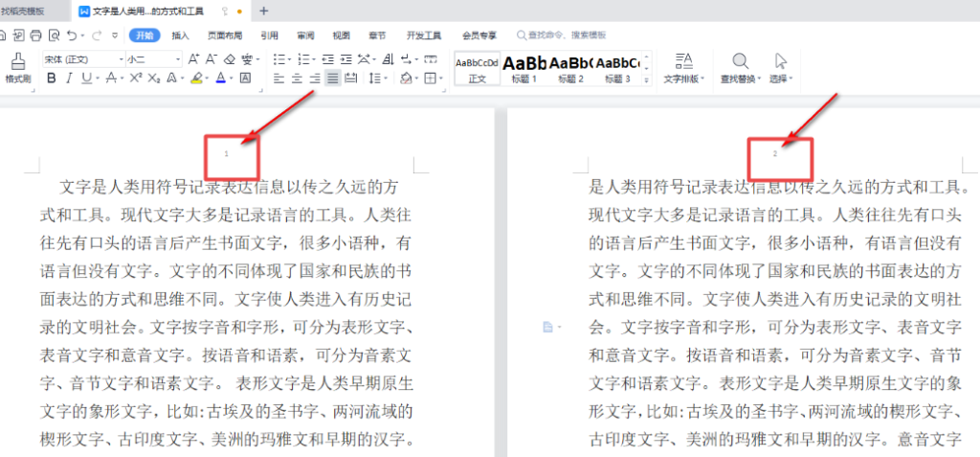
Task: Click the Distributed alignment icon
Action: click(350, 79)
